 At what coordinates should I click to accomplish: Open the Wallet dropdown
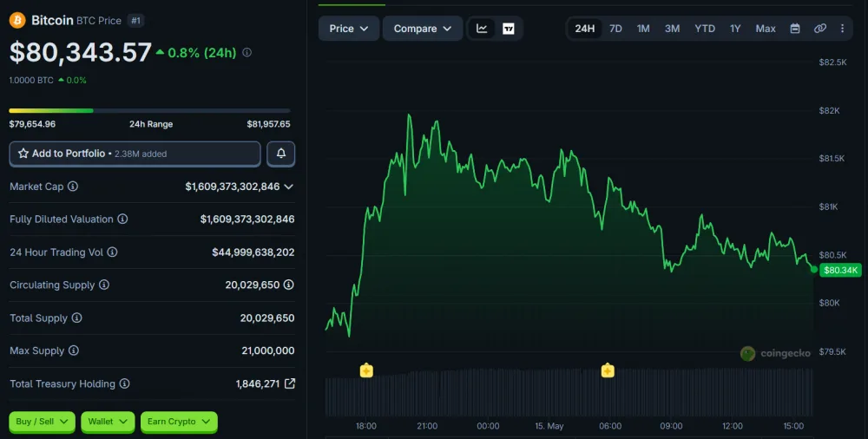(x=108, y=422)
